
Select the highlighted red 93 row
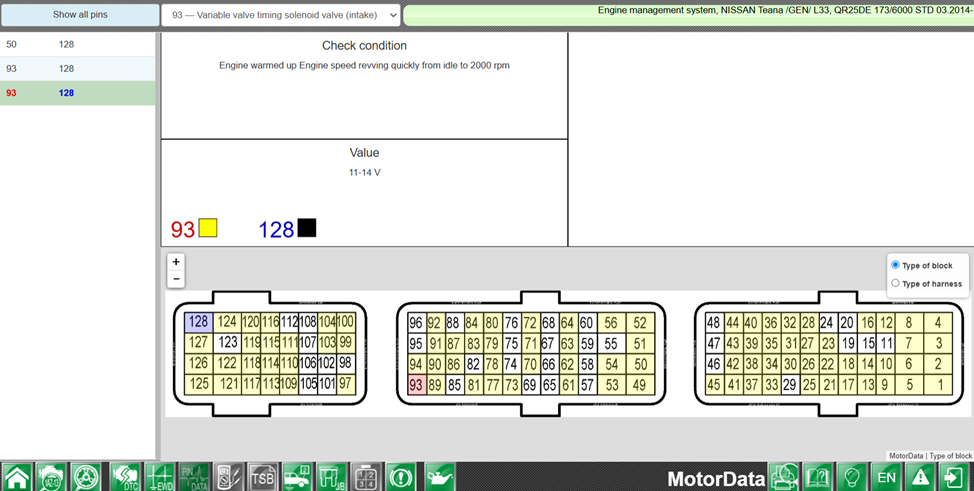pyautogui.click(x=78, y=93)
